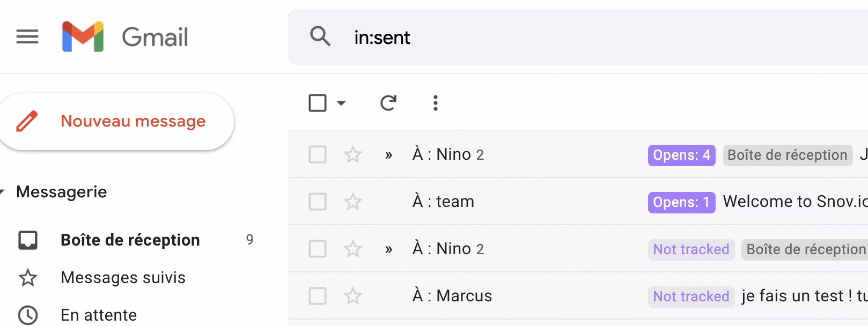Compose with the Nouveau message button
The width and height of the screenshot is (868, 326).
(x=116, y=121)
